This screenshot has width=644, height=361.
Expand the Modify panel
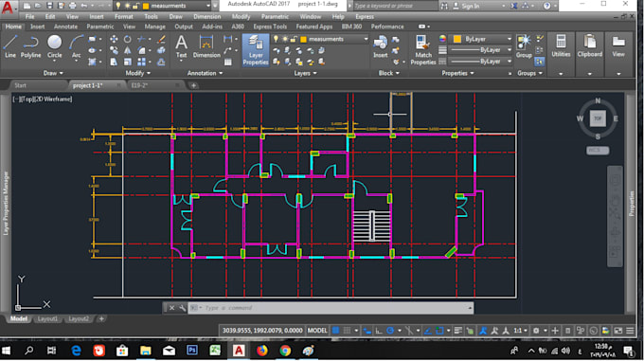pyautogui.click(x=137, y=73)
